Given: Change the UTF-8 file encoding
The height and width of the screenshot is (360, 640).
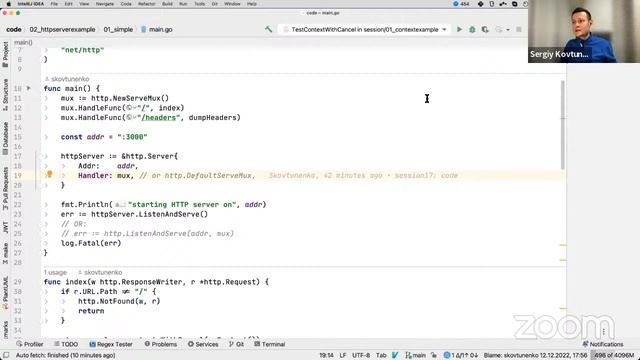Looking at the screenshot, I should tap(361, 355).
